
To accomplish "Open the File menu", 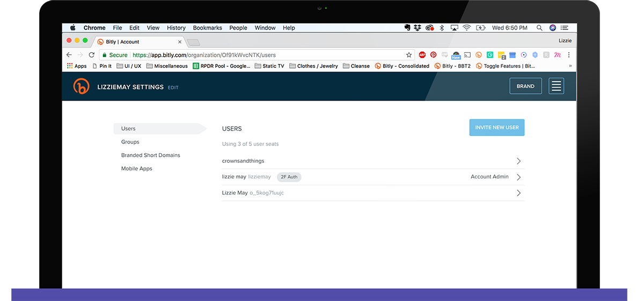I will (118, 28).
